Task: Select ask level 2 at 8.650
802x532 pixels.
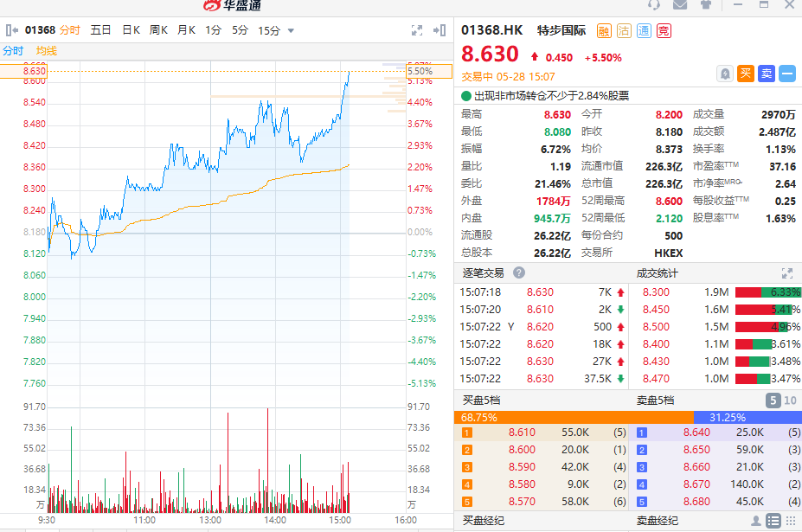Action: pyautogui.click(x=717, y=450)
